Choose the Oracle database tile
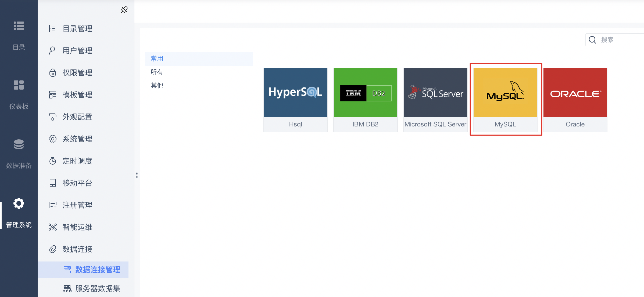The height and width of the screenshot is (297, 644). 575,100
